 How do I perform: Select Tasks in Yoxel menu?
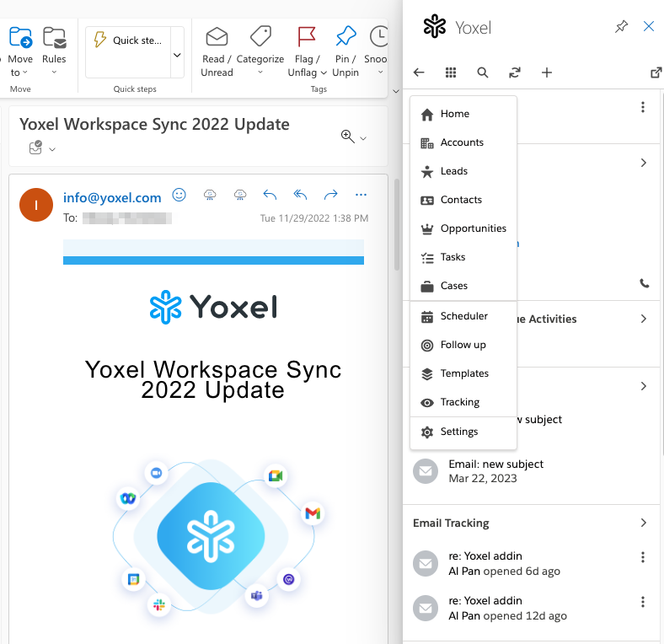tap(463, 257)
